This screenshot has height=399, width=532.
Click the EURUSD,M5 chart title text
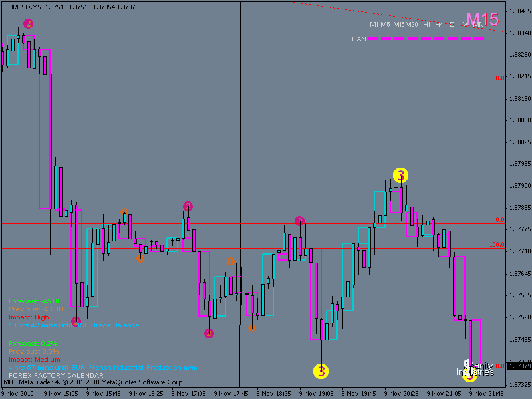(x=23, y=7)
